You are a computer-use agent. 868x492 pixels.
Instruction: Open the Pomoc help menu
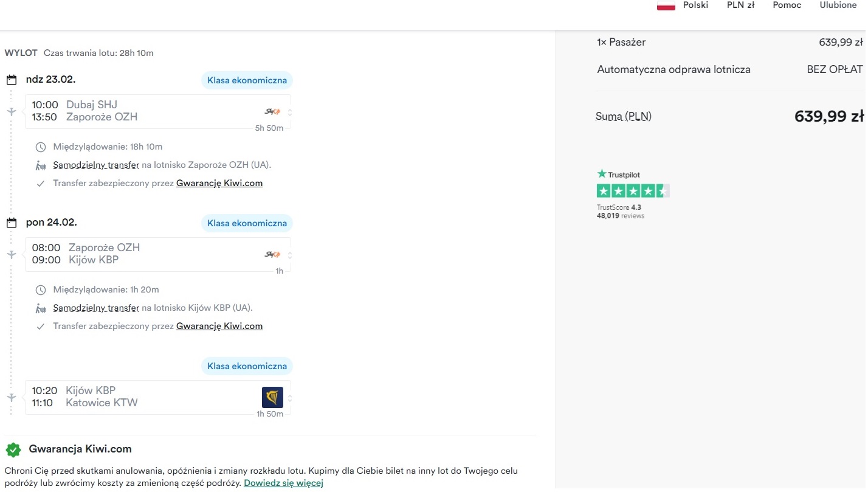(787, 5)
